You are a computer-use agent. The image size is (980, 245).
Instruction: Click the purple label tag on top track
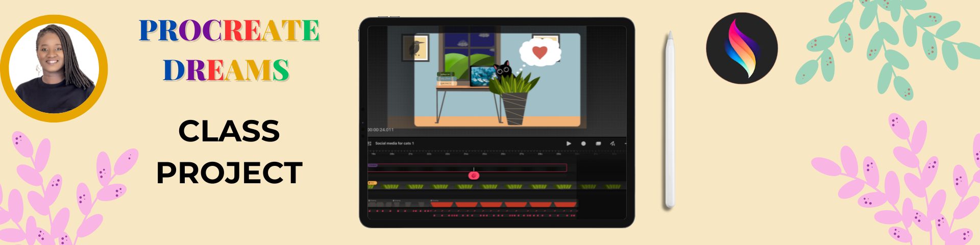click(x=373, y=165)
